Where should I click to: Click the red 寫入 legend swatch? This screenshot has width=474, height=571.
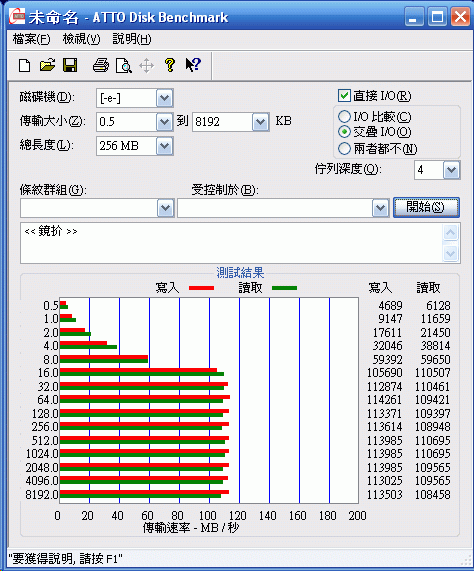pyautogui.click(x=201, y=288)
